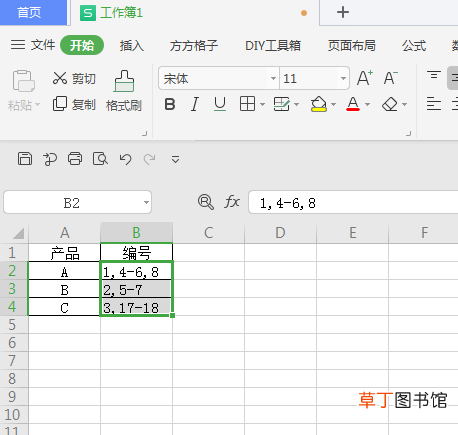
Task: Click the table style brush icon
Action: (x=282, y=104)
